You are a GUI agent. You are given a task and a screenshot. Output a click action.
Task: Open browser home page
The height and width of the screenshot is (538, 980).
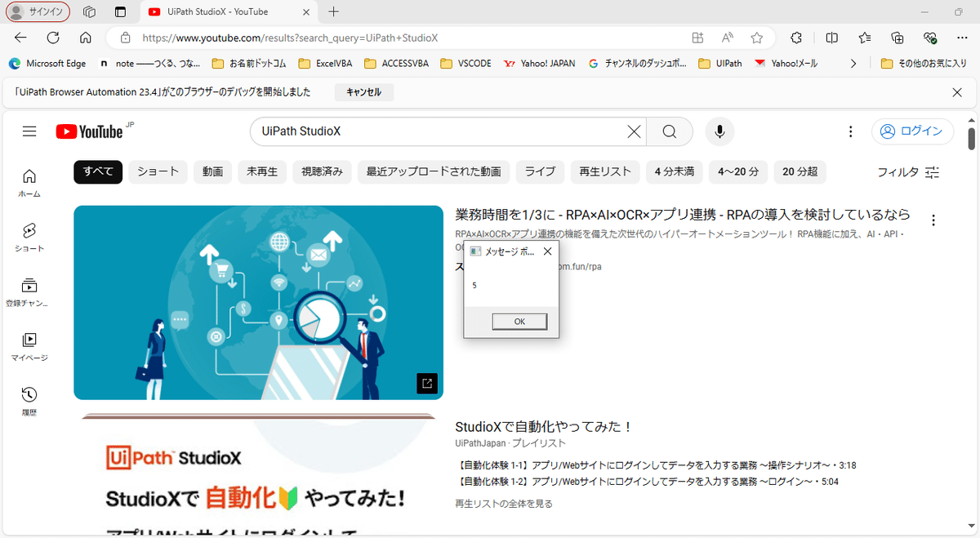85,38
